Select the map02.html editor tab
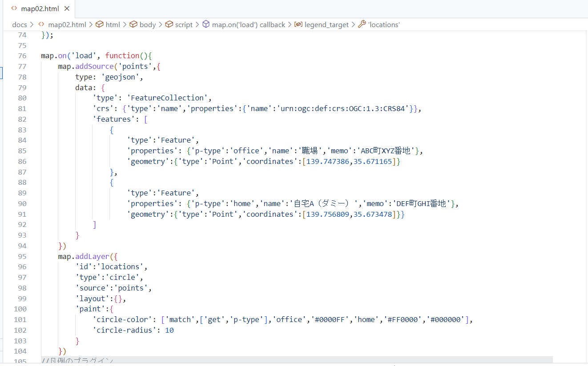 [40, 8]
